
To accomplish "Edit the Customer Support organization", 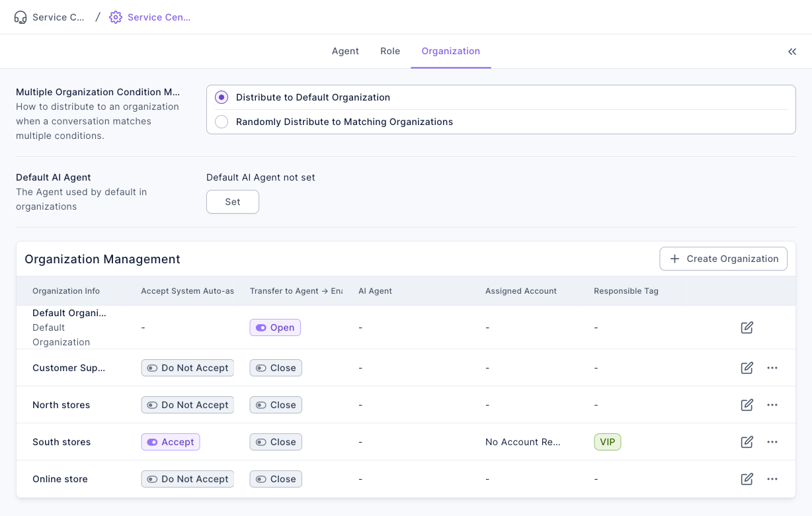I will coord(747,368).
